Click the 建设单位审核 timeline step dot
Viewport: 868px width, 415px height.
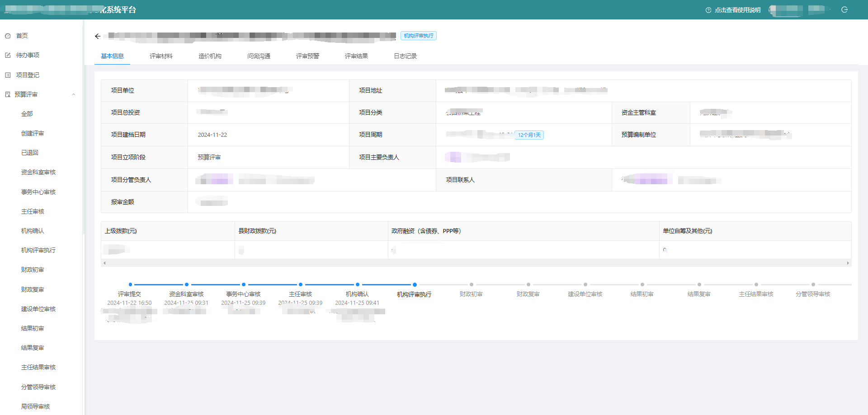[x=585, y=284]
